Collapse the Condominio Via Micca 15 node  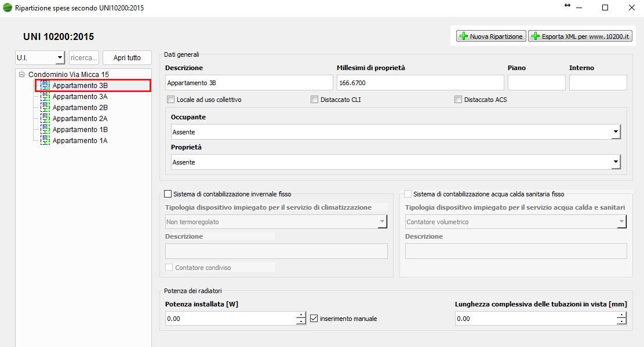(x=21, y=75)
